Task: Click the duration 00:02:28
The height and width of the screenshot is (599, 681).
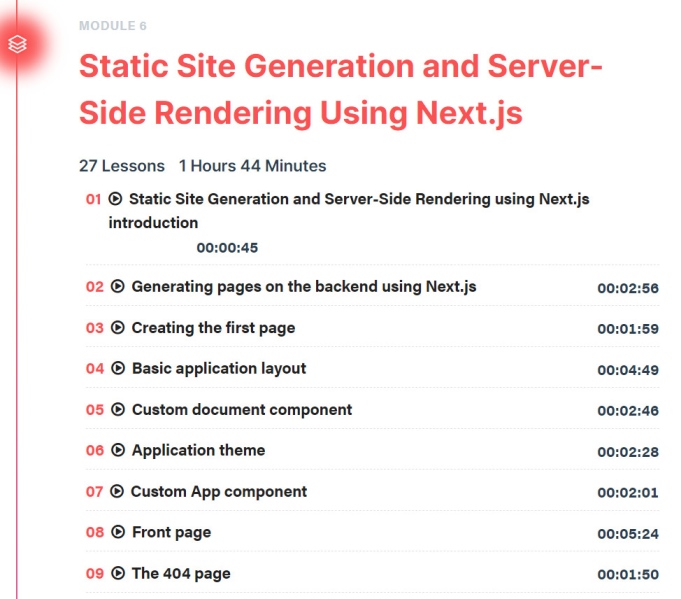Action: [628, 452]
